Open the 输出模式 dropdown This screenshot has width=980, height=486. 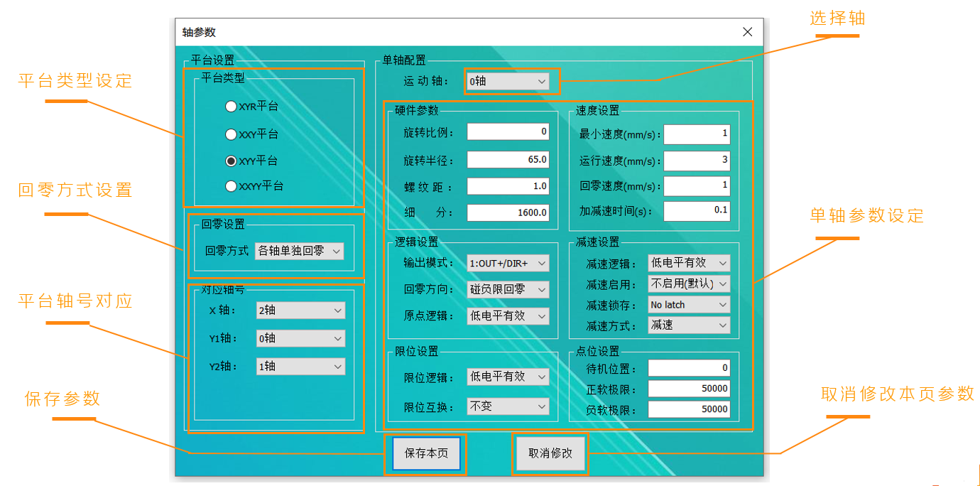(x=508, y=264)
